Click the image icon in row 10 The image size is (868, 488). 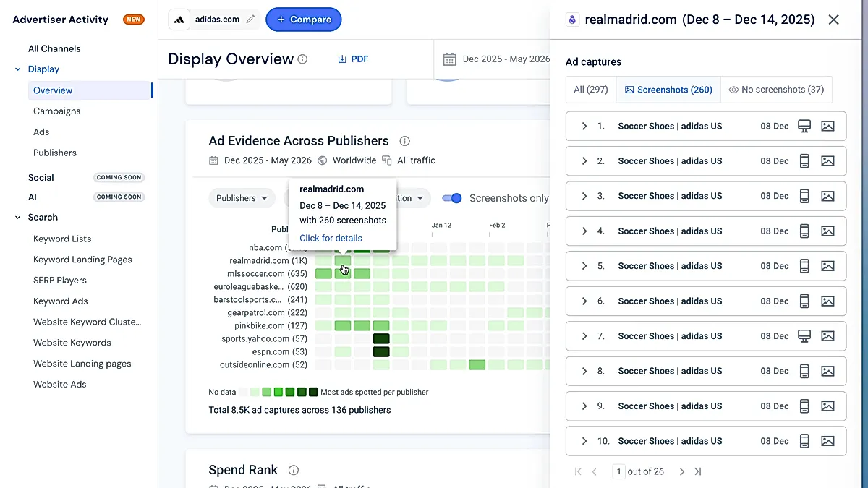pos(828,441)
